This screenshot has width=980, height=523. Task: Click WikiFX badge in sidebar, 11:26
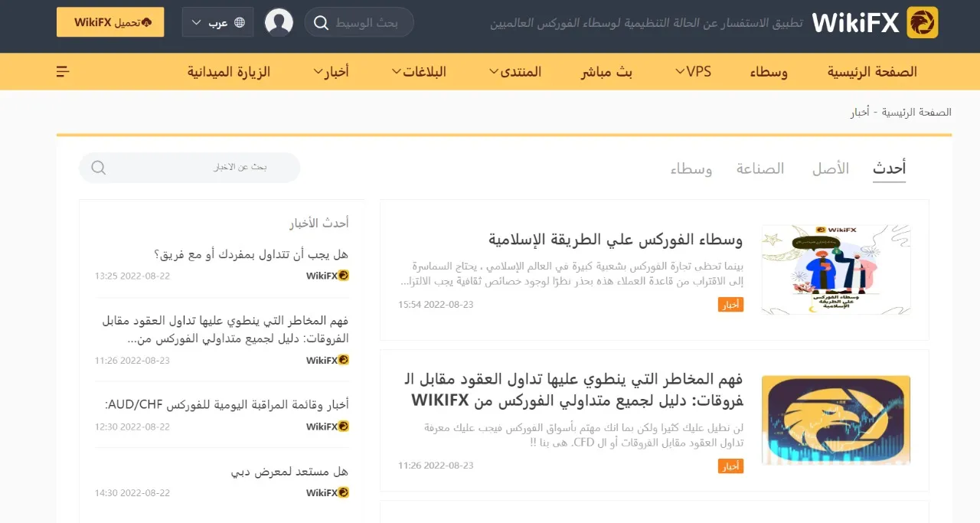[x=328, y=360]
